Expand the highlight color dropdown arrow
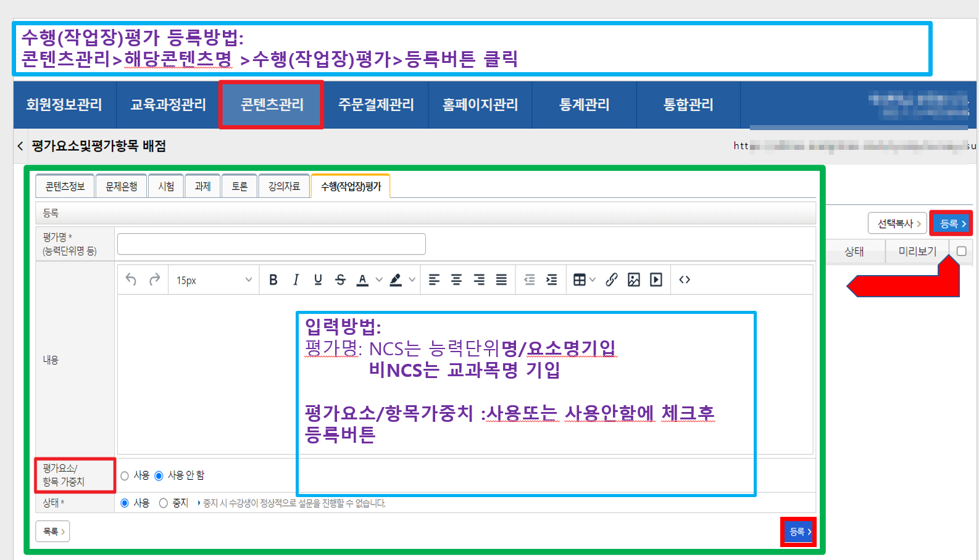 coord(412,280)
